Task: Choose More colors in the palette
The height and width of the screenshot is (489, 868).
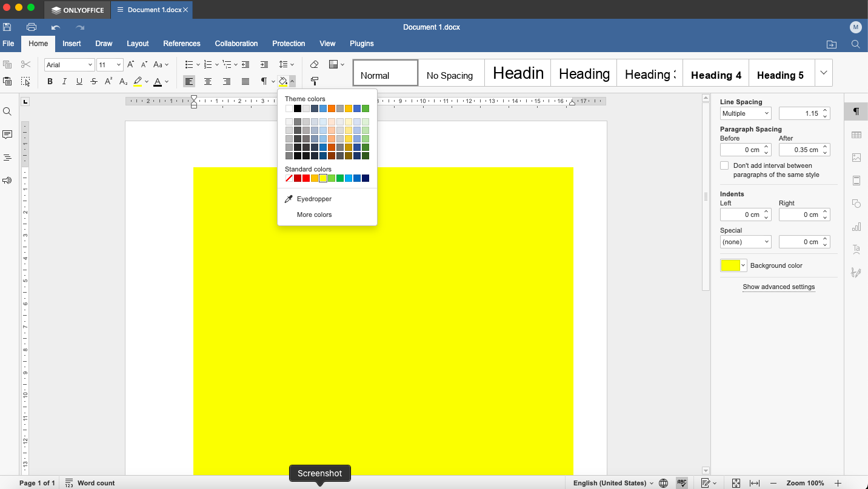Action: (x=315, y=215)
